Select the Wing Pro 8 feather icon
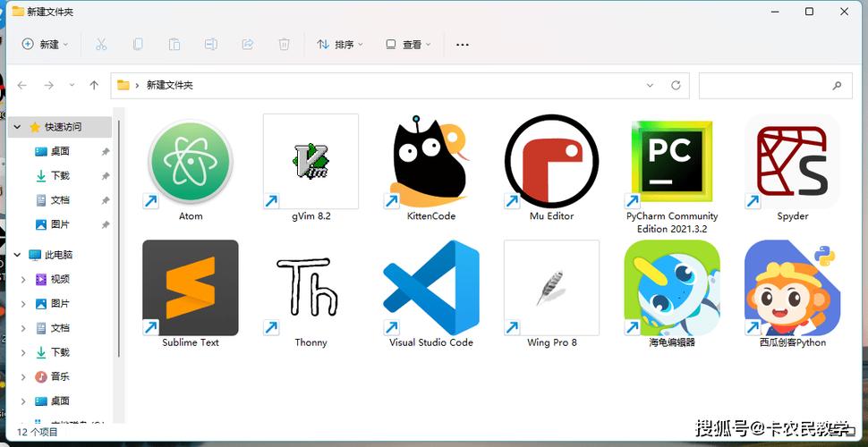Image resolution: width=868 pixels, height=447 pixels. [x=551, y=288]
